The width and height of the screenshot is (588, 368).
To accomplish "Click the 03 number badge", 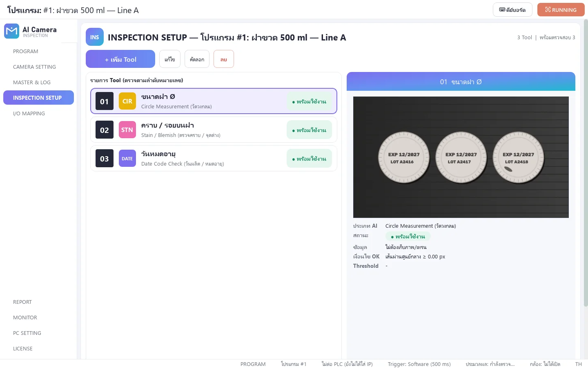I will tap(105, 159).
